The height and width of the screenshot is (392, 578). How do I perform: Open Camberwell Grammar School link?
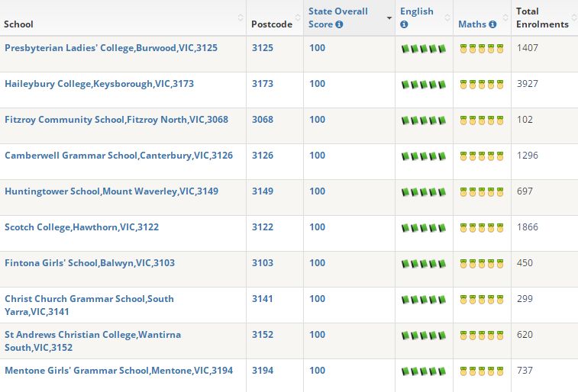[118, 156]
